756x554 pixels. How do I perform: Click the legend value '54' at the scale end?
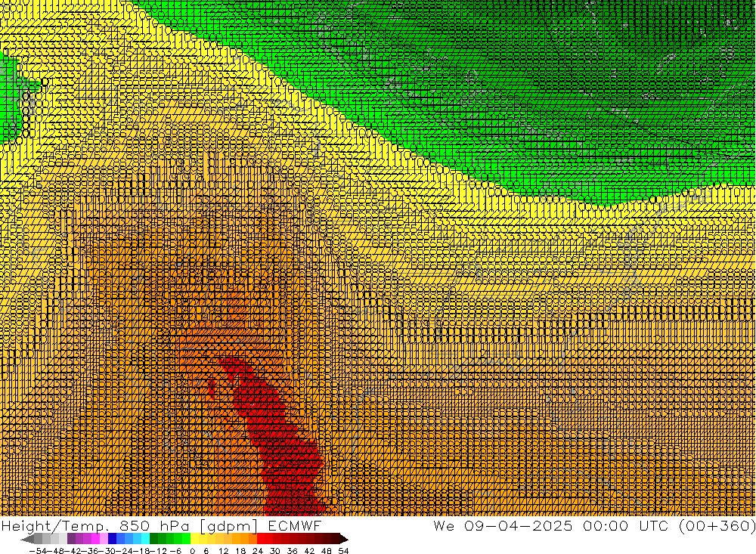tap(343, 551)
